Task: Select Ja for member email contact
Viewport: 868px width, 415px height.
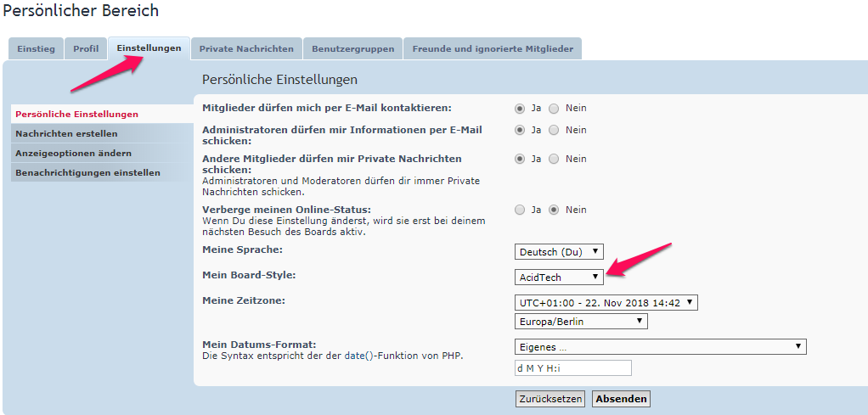Action: [x=520, y=109]
